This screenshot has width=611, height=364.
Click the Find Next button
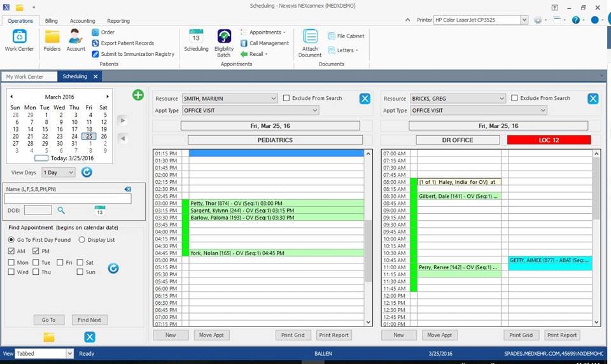[x=89, y=320]
